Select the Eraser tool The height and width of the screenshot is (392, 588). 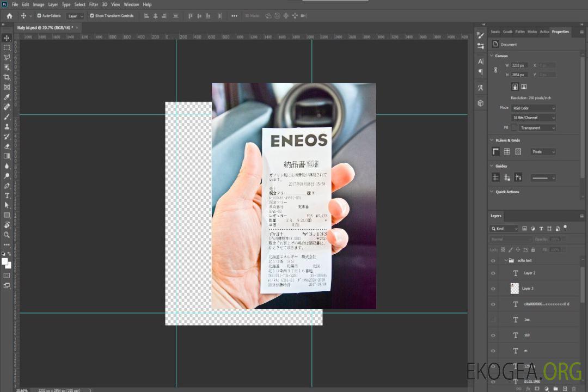click(x=7, y=146)
